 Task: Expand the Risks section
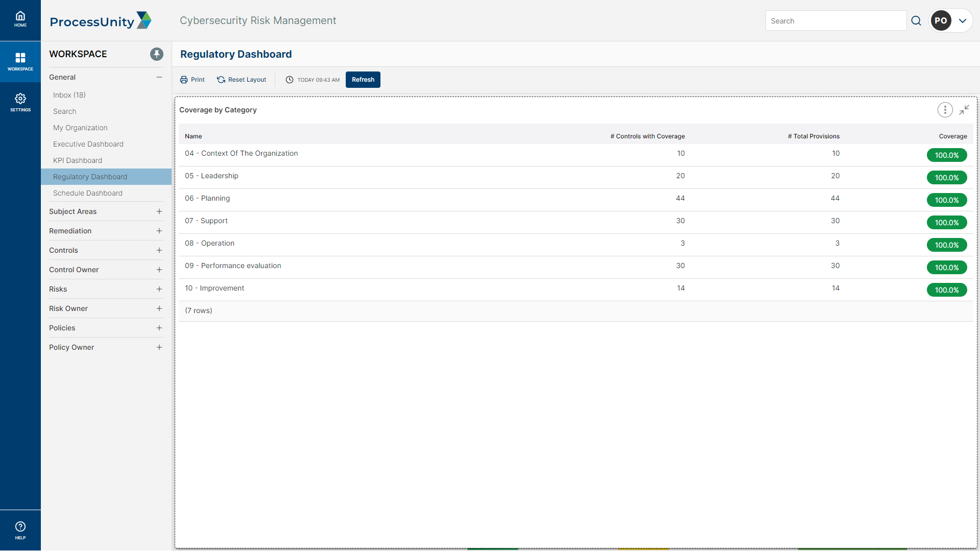[x=159, y=289]
